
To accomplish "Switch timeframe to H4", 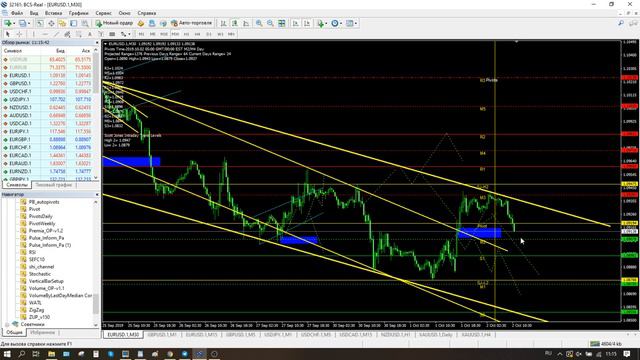I will [x=198, y=34].
